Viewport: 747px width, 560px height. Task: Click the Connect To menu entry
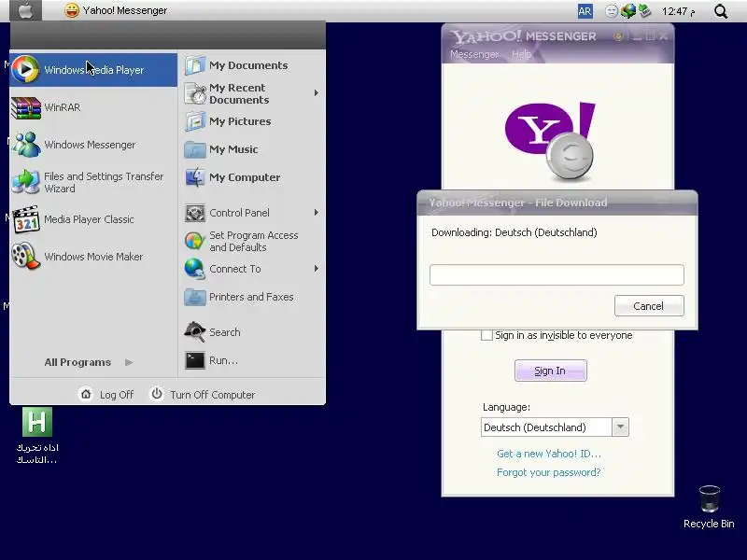pyautogui.click(x=251, y=269)
